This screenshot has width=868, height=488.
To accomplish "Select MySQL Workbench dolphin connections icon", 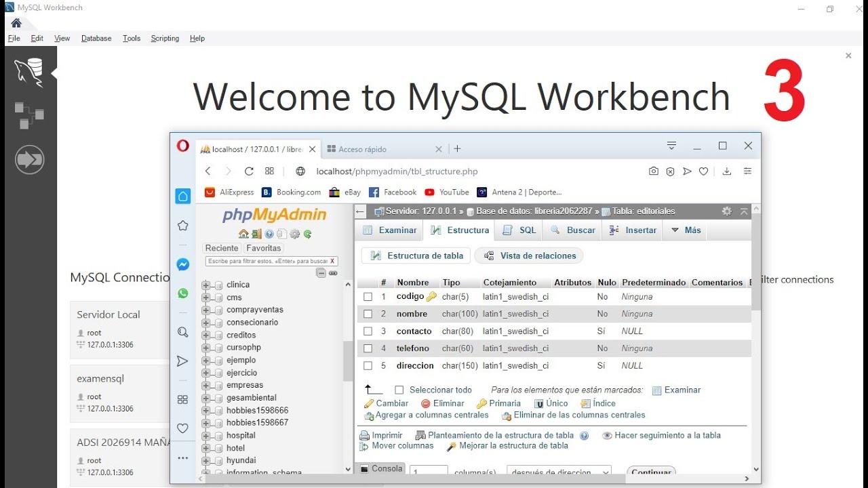I will pyautogui.click(x=29, y=73).
